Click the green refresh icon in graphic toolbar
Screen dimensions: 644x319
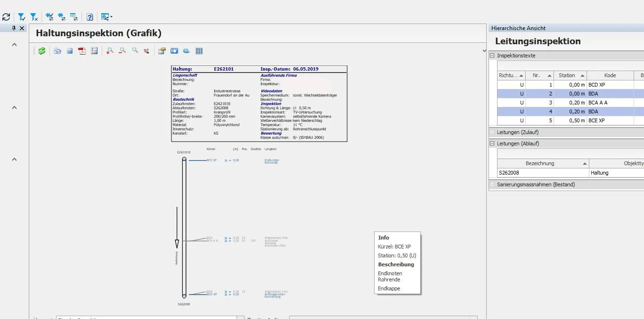point(42,51)
